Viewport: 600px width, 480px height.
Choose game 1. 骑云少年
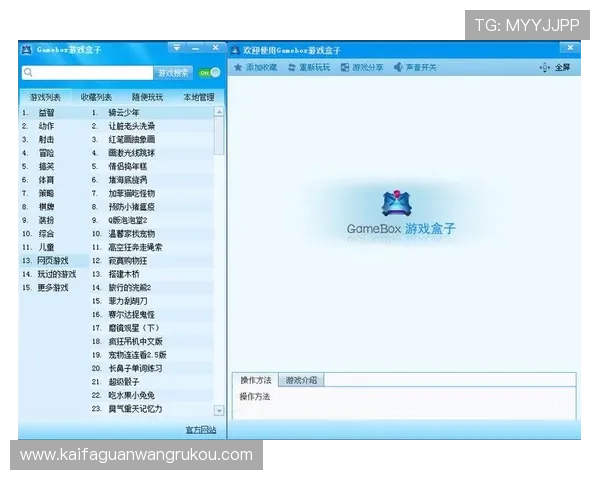(x=152, y=113)
